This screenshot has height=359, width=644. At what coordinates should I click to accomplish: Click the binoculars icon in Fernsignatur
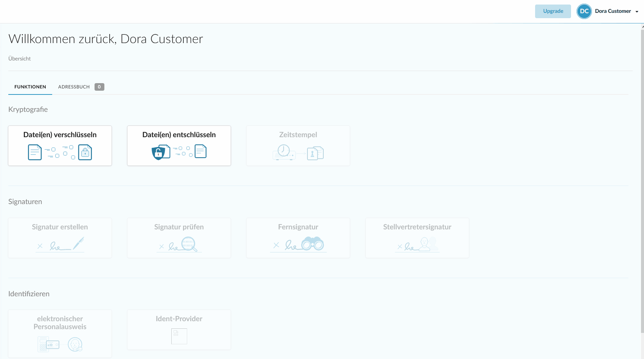point(312,244)
